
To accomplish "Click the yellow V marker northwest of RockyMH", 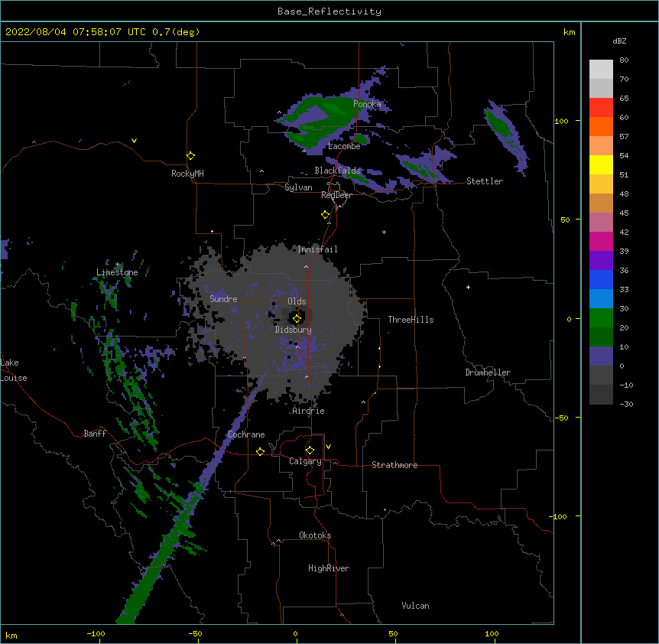I will point(134,141).
